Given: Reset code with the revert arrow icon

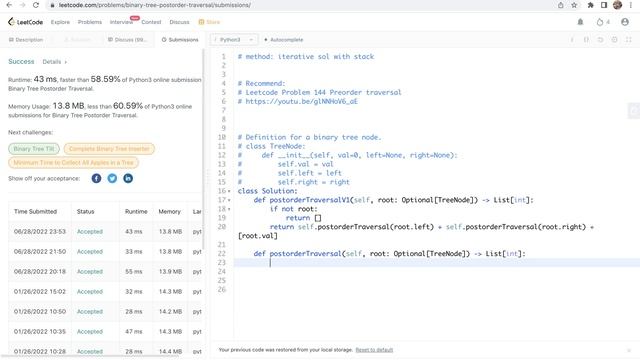Looking at the screenshot, I should tap(600, 40).
